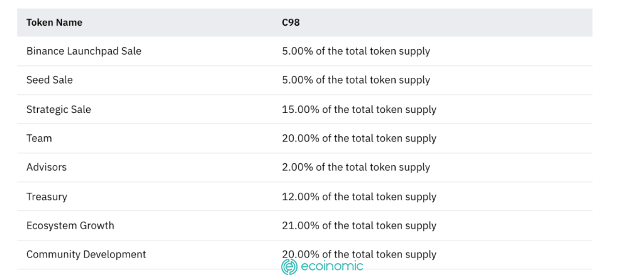Click the Team row label
The image size is (644, 275).
(39, 138)
